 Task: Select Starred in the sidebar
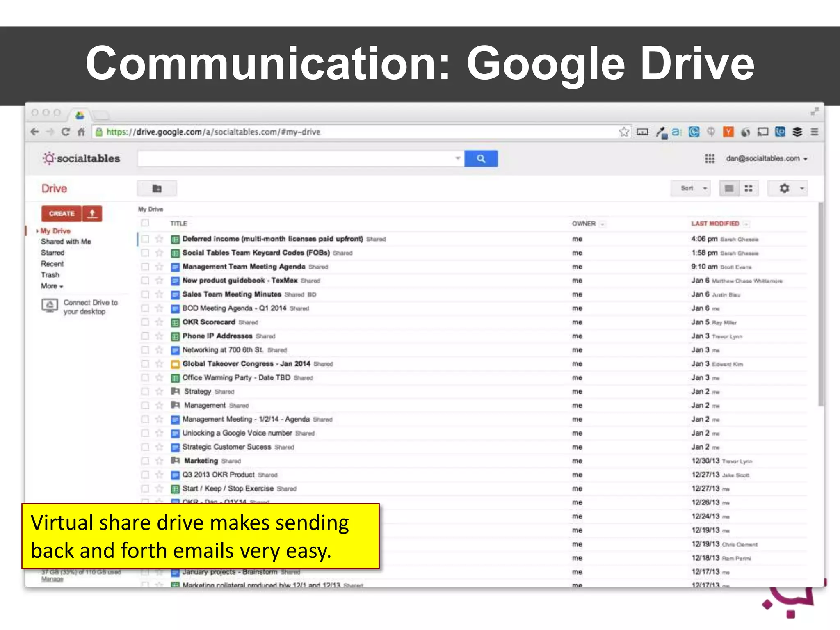[52, 253]
